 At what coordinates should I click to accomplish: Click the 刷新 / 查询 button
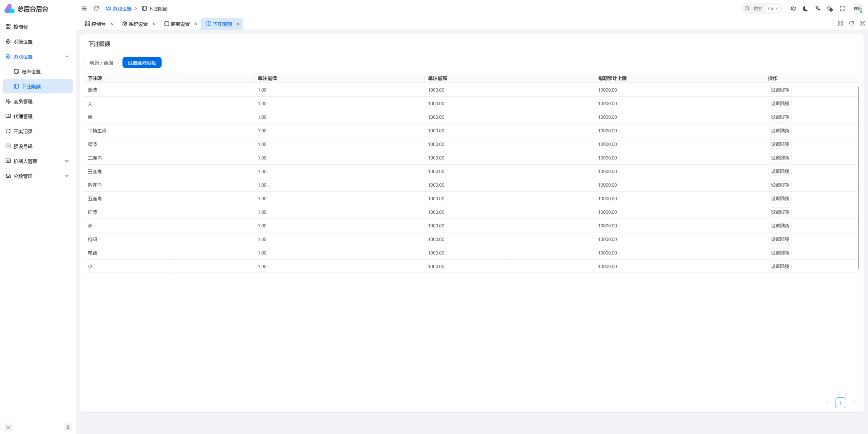tap(101, 62)
